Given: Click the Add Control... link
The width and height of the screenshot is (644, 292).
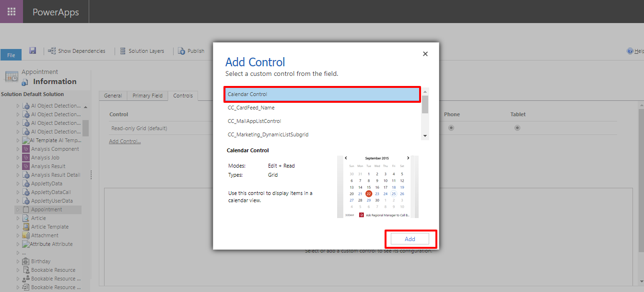Looking at the screenshot, I should [x=125, y=141].
